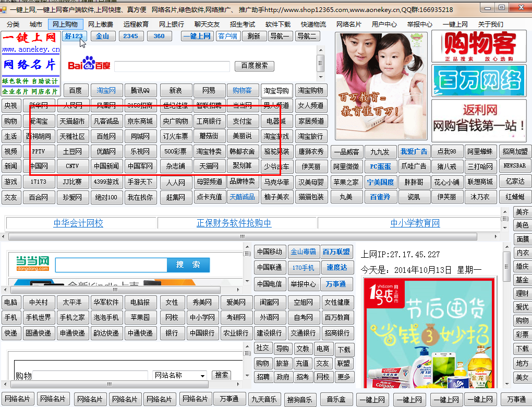Image resolution: width=532 pixels, height=407 pixels.
Task: Open the 九天音乐 bottom button
Action: click(264, 399)
